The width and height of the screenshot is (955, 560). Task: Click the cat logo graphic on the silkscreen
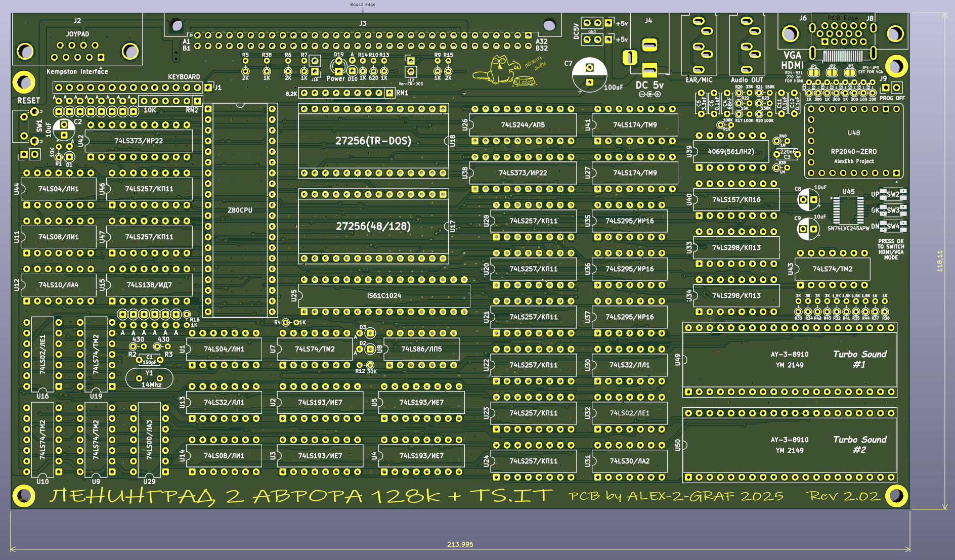point(498,70)
